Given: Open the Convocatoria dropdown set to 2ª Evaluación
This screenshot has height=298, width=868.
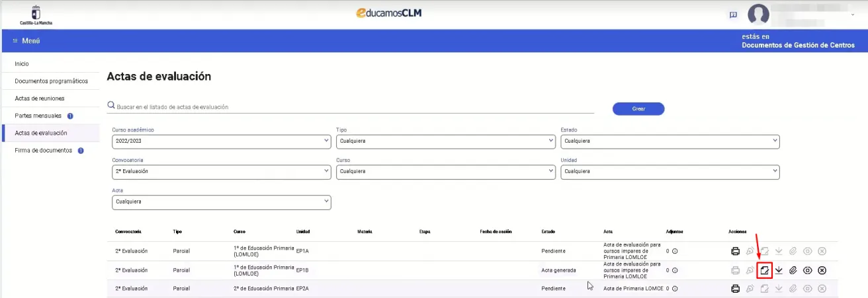Looking at the screenshot, I should coord(222,171).
